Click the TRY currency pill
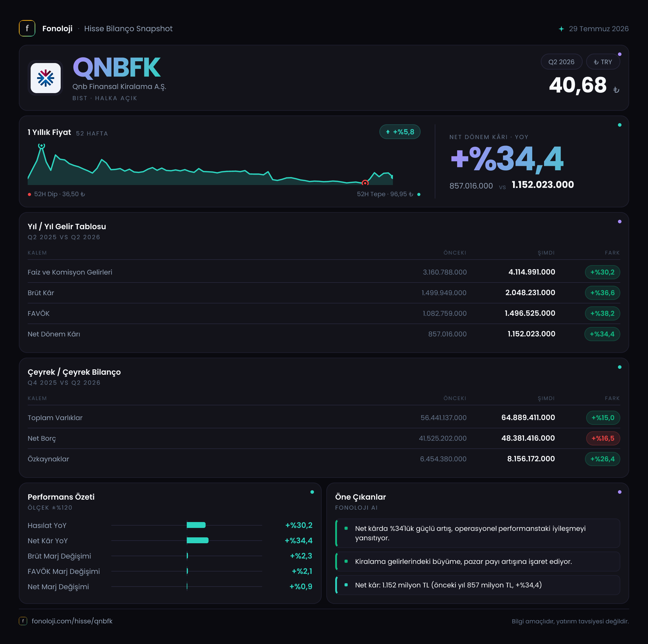648x644 pixels. [603, 62]
